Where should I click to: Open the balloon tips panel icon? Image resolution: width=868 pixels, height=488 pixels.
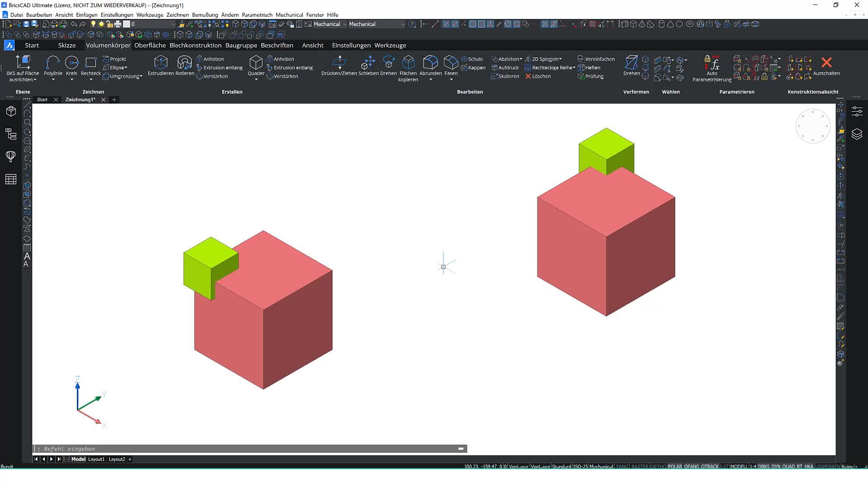click(11, 156)
